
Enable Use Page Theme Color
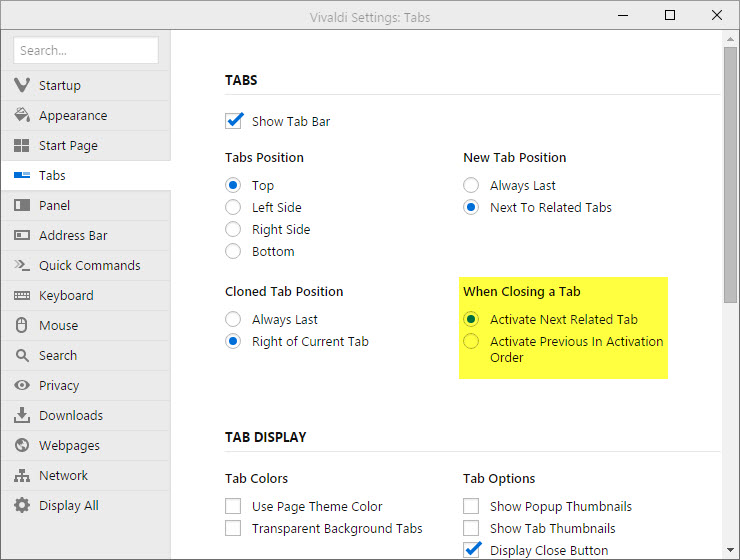[x=233, y=506]
